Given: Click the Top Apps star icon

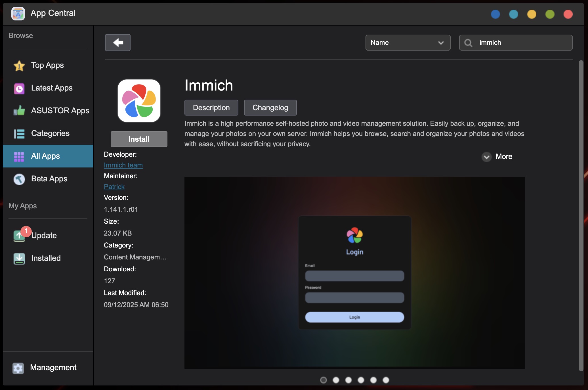Looking at the screenshot, I should click(x=19, y=66).
